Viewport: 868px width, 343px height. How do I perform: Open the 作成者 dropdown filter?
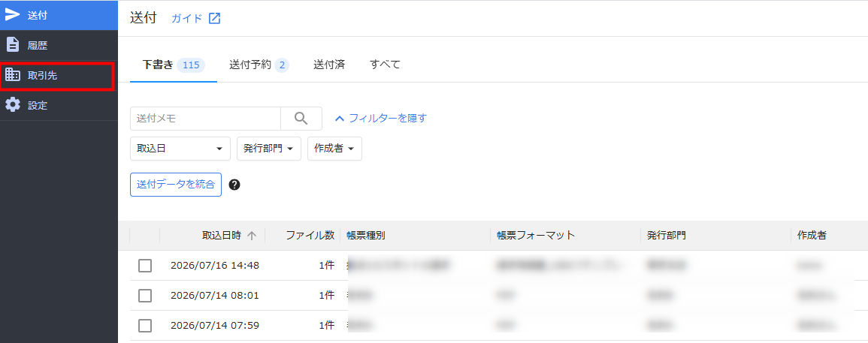tap(334, 149)
